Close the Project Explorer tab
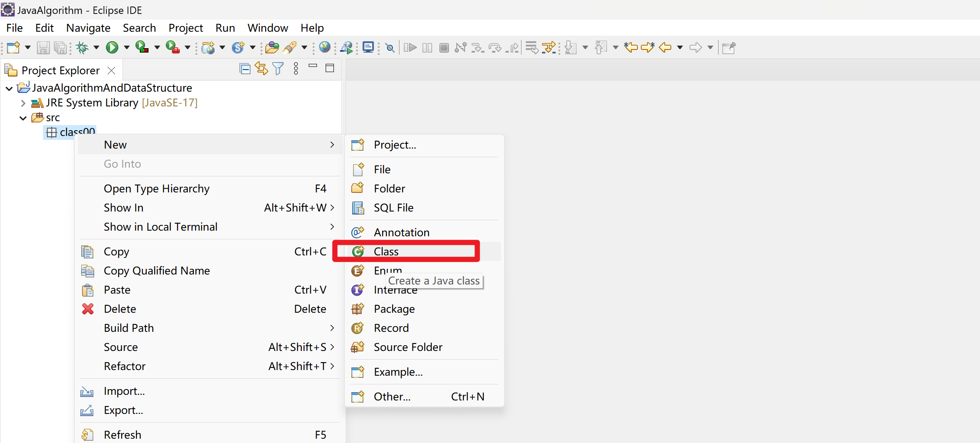This screenshot has width=980, height=443. pyautogui.click(x=112, y=70)
